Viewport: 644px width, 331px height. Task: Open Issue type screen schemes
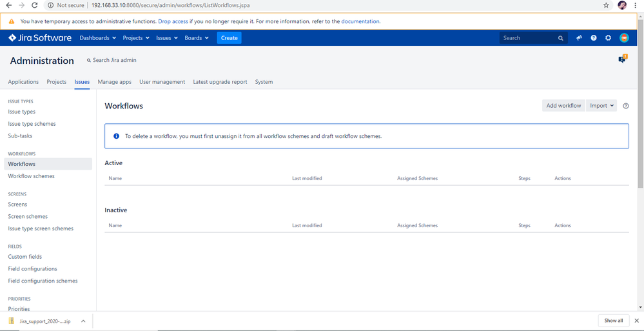coord(41,228)
